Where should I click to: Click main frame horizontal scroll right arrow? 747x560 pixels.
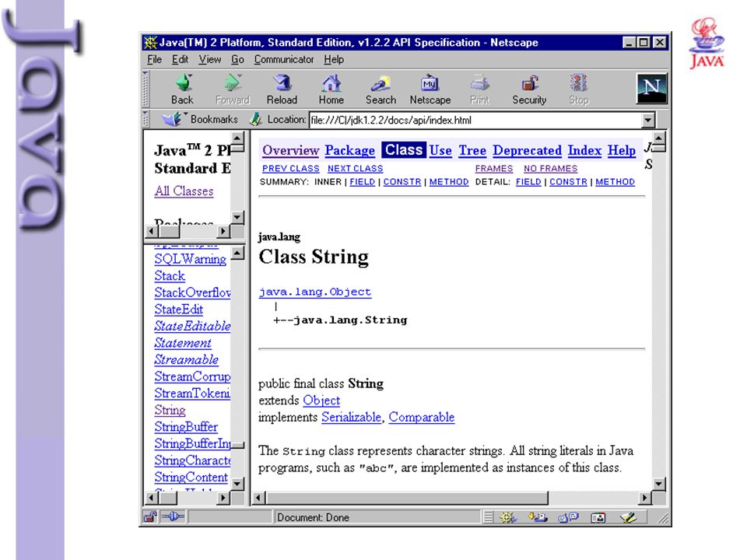pos(644,498)
